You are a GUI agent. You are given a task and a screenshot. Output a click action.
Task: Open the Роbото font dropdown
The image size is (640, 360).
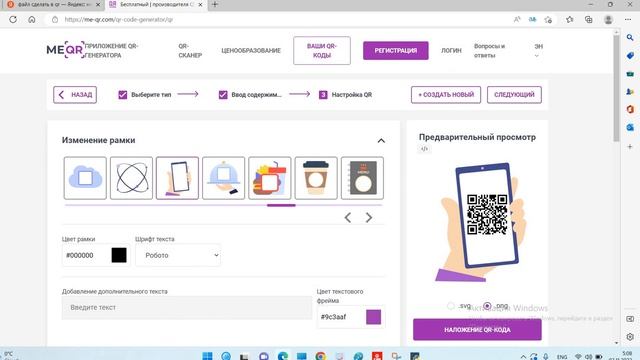click(x=178, y=255)
